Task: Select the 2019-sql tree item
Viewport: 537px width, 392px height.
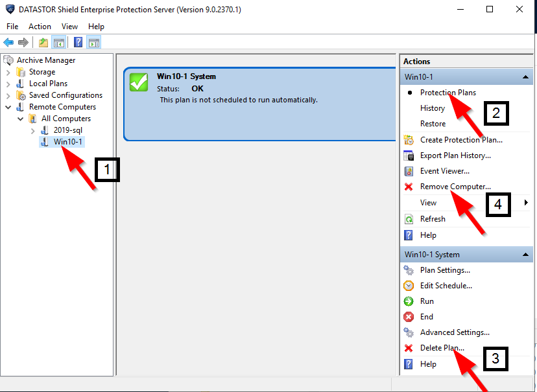Action: click(68, 130)
